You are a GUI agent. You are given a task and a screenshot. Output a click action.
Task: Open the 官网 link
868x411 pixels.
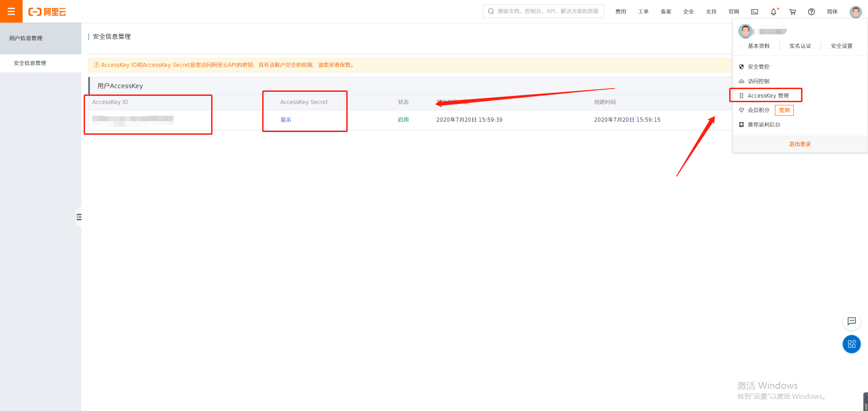click(734, 12)
